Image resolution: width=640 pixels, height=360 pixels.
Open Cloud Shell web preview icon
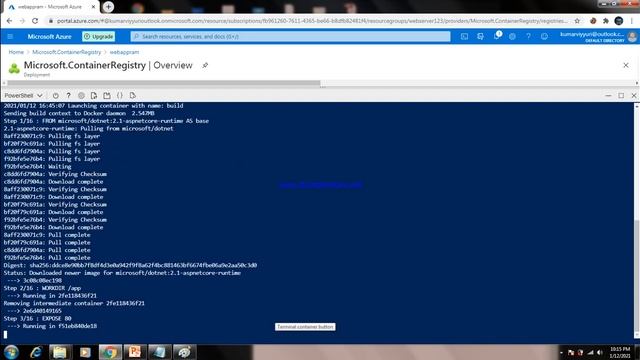click(133, 96)
